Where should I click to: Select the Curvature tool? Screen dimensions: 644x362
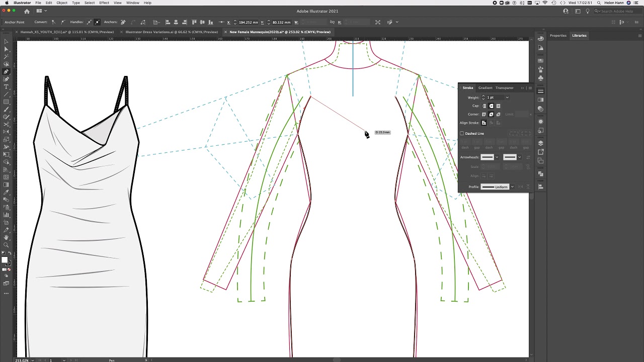click(6, 79)
